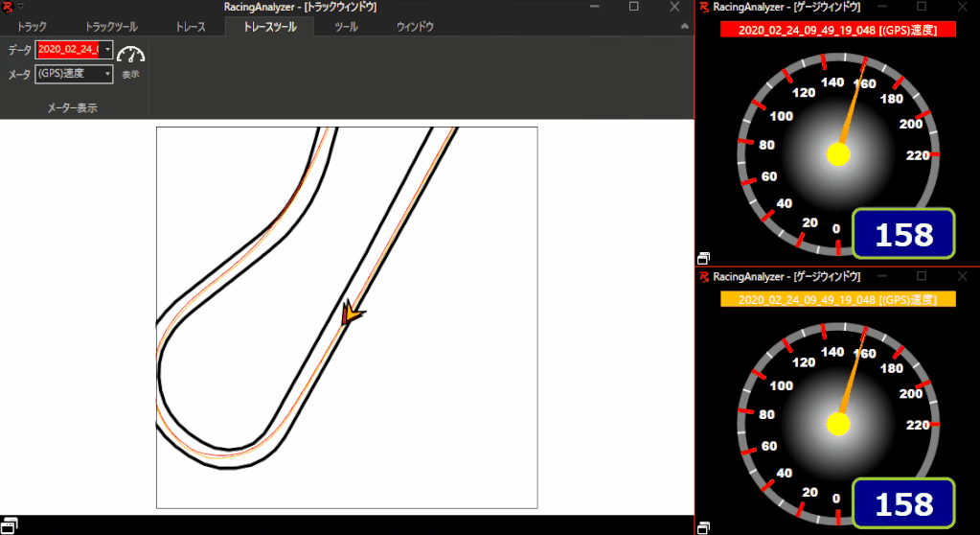This screenshot has height=535, width=980.
Task: Open the ウィンドウ tab
Action: 415,27
